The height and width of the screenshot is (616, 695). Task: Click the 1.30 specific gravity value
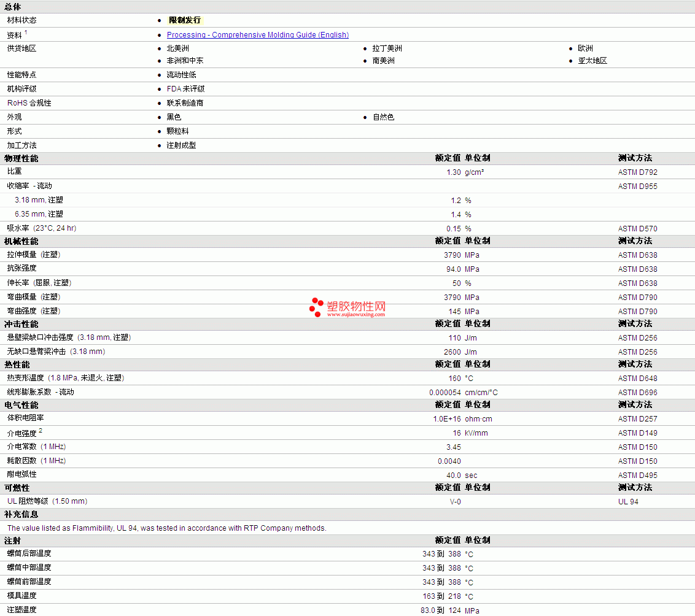[x=454, y=172]
